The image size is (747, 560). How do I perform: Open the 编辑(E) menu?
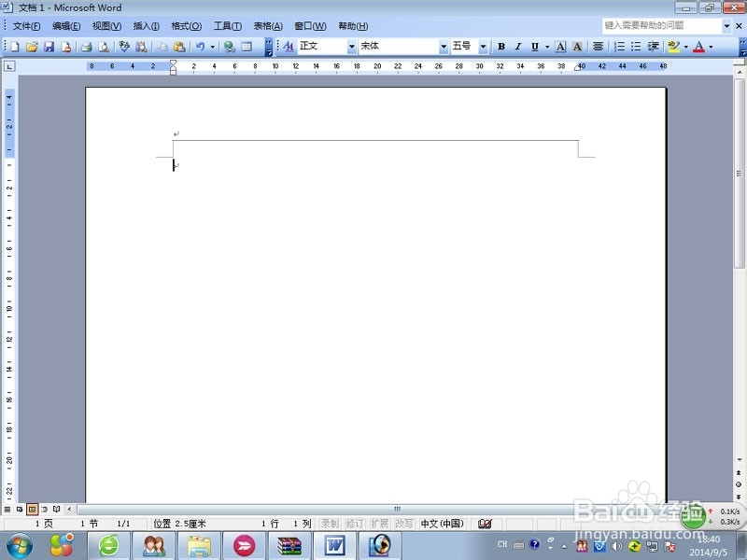pos(66,26)
